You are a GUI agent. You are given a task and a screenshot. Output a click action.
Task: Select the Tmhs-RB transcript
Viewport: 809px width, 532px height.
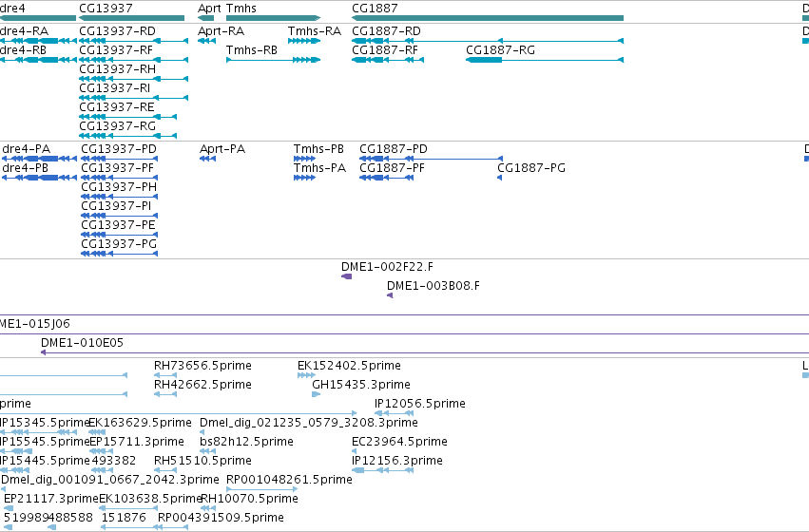(x=274, y=60)
